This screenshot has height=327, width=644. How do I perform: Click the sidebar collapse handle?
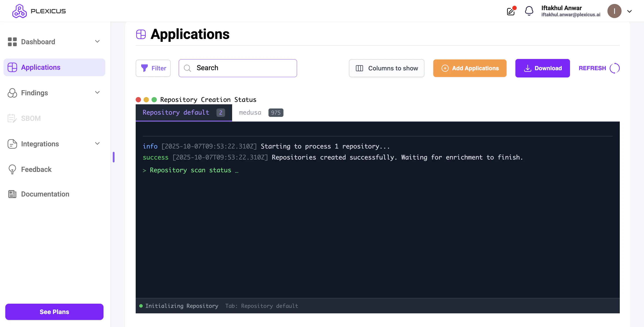114,157
